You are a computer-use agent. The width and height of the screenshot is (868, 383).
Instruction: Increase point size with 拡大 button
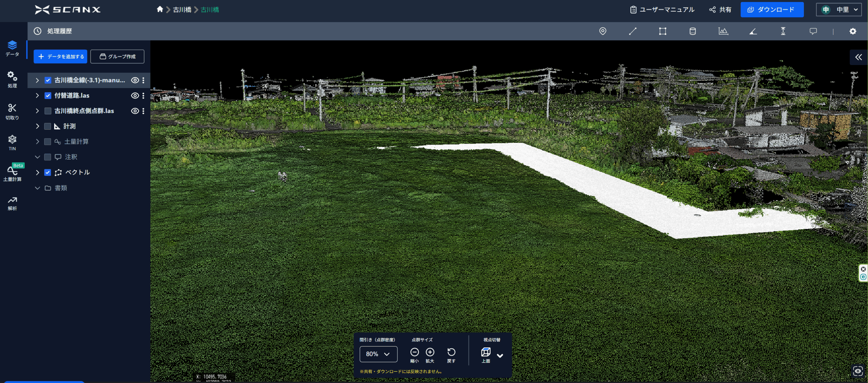tap(430, 352)
